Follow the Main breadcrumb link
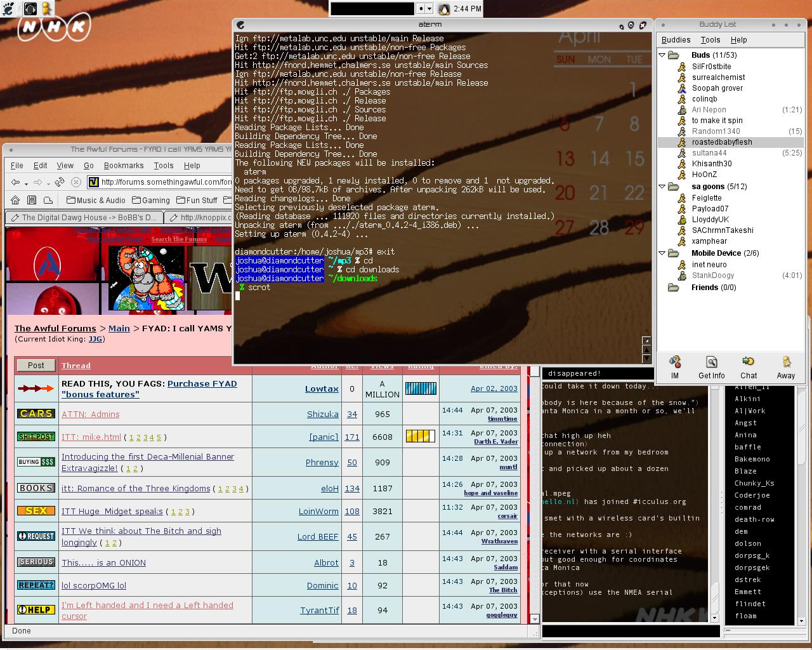Image resolution: width=812 pixels, height=650 pixels. point(119,328)
